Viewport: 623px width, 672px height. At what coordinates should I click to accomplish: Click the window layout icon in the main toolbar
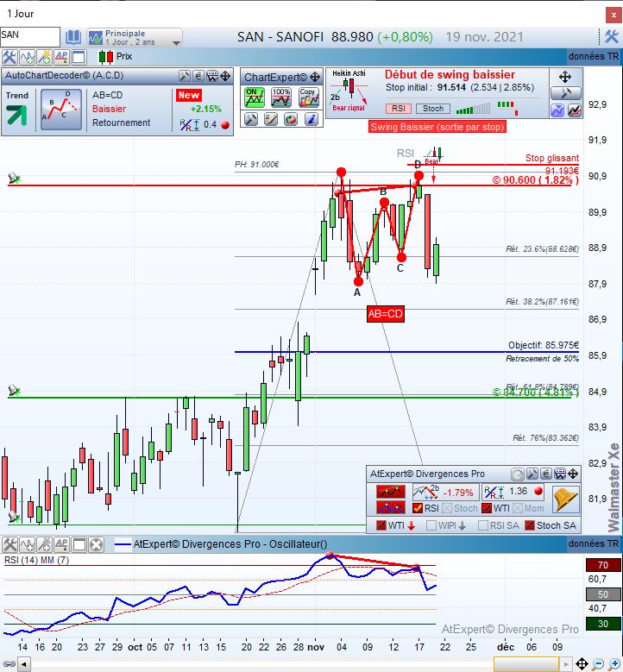pos(79,57)
